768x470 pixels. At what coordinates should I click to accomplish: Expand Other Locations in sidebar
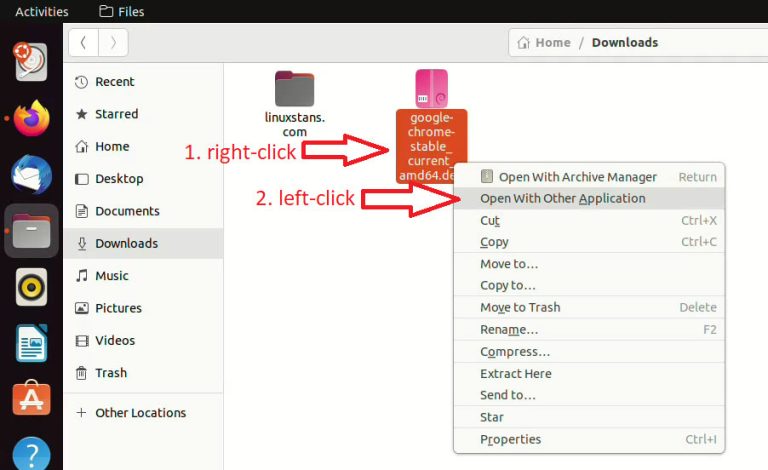(x=140, y=413)
